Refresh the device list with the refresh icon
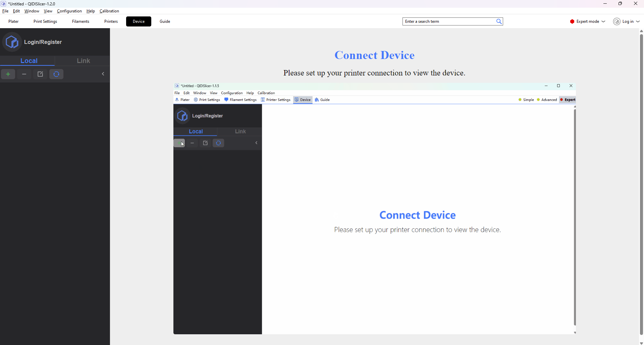Screen dimensions: 644x345 click(x=56, y=74)
